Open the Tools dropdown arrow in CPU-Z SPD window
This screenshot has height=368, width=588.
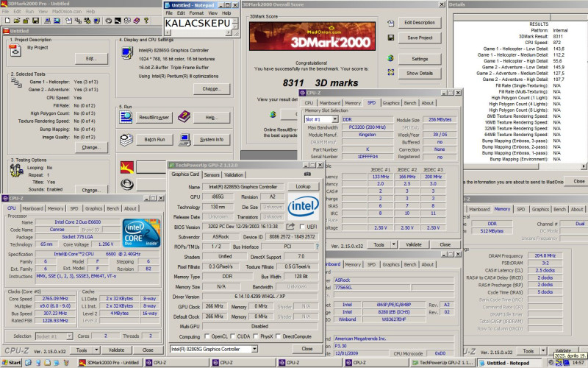point(394,244)
